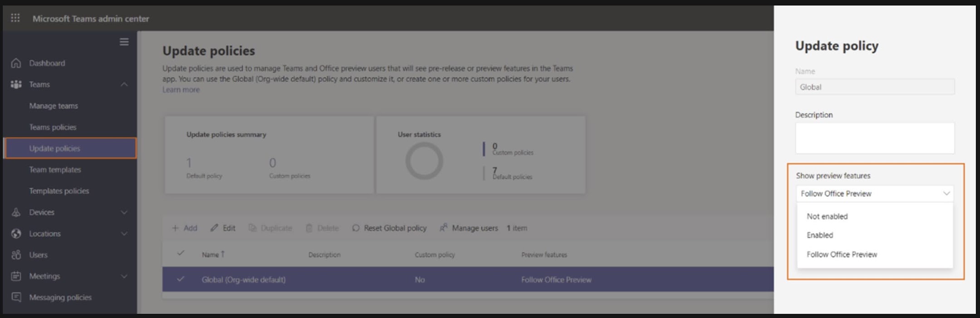Image resolution: width=980 pixels, height=318 pixels.
Task: Open Teams policies in sidebar
Action: pyautogui.click(x=53, y=127)
